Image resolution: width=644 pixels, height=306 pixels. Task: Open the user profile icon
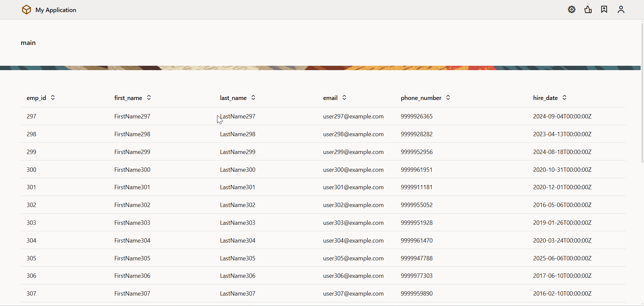coord(621,10)
